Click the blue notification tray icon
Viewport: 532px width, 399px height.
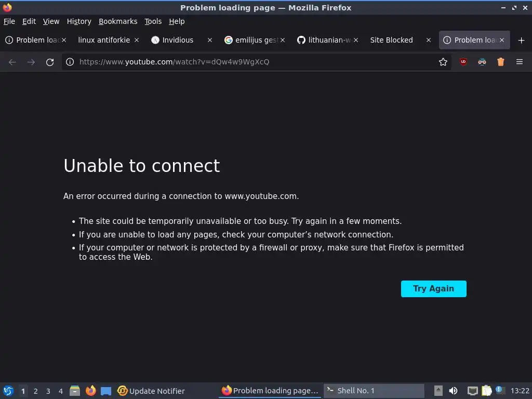pos(500,390)
